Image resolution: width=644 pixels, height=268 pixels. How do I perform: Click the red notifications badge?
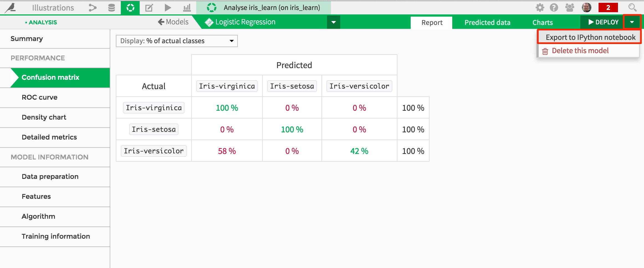[x=608, y=7]
